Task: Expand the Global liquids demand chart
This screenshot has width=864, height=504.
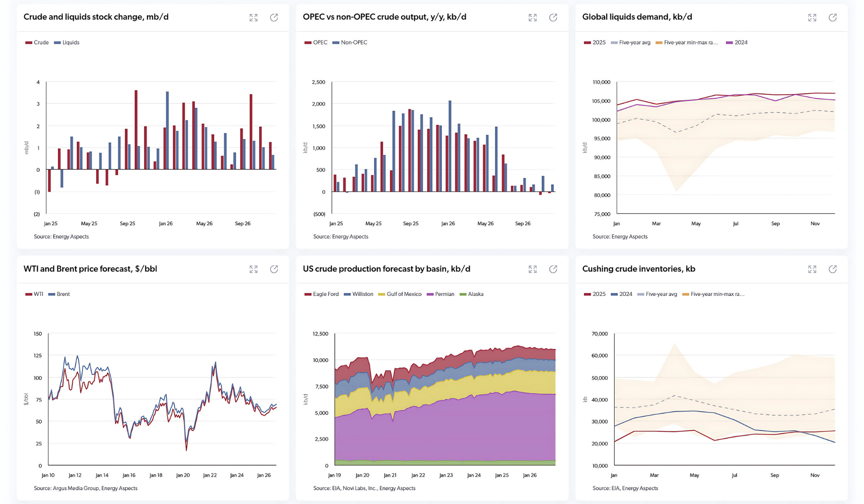Action: click(x=812, y=18)
